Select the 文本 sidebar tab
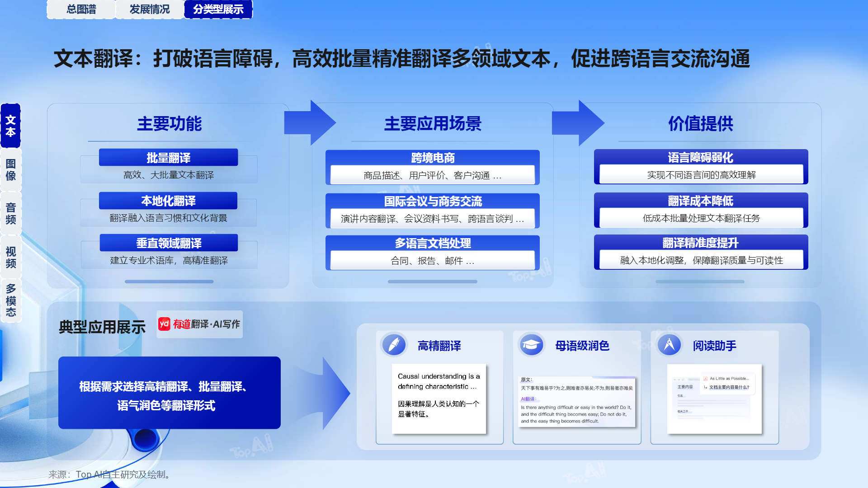 [x=11, y=126]
